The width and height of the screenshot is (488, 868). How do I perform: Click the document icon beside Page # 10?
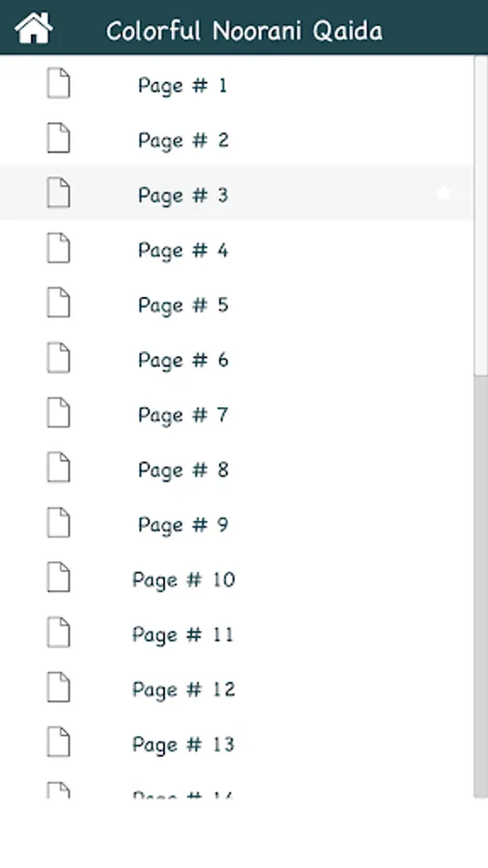pos(59,578)
